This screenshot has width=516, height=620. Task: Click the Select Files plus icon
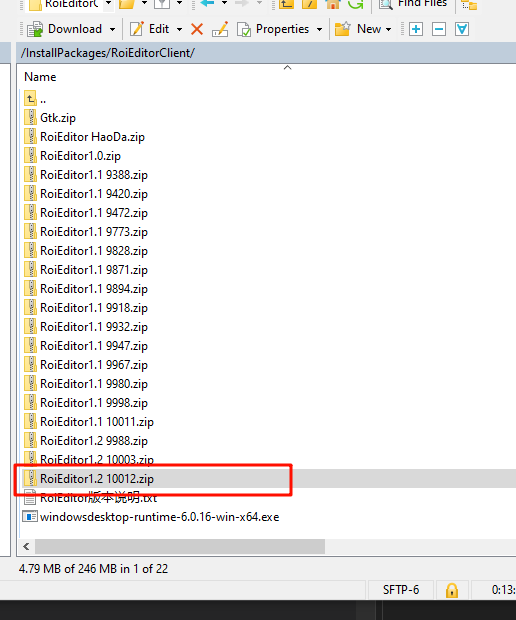click(x=416, y=29)
